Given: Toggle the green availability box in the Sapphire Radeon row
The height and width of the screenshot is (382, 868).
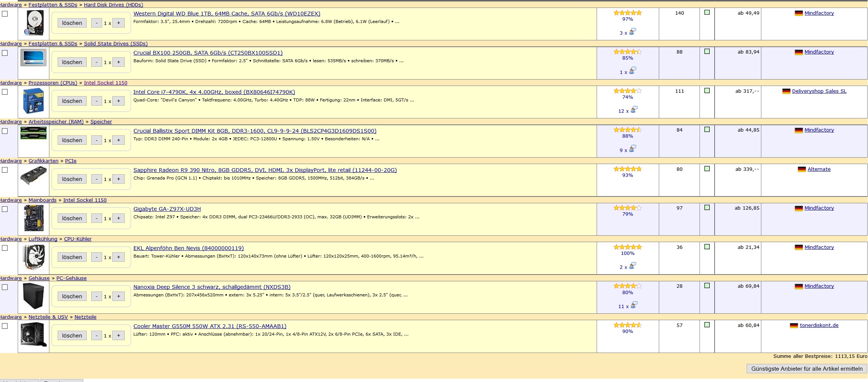Looking at the screenshot, I should click(x=707, y=169).
